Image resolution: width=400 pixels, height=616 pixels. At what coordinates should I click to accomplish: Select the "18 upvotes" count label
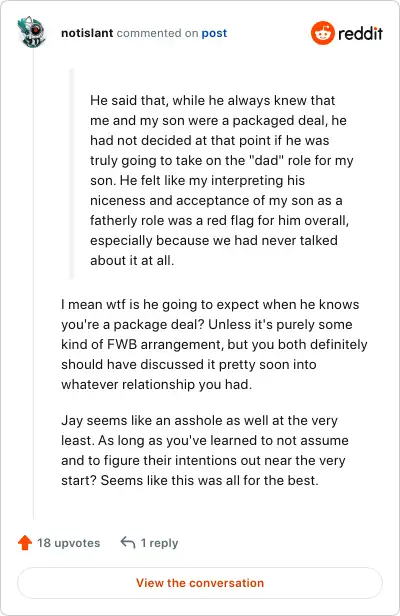click(x=68, y=543)
